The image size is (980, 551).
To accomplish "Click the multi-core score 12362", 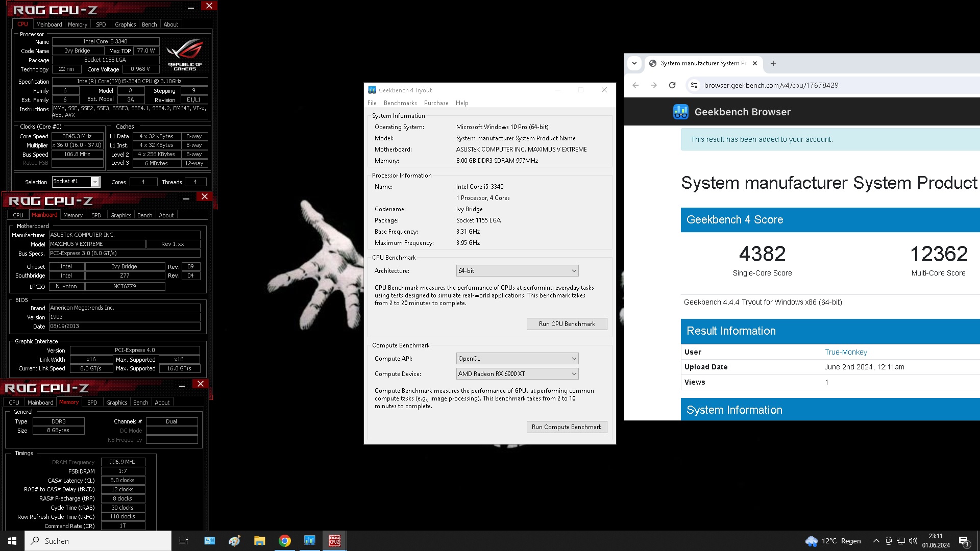I will (x=939, y=254).
